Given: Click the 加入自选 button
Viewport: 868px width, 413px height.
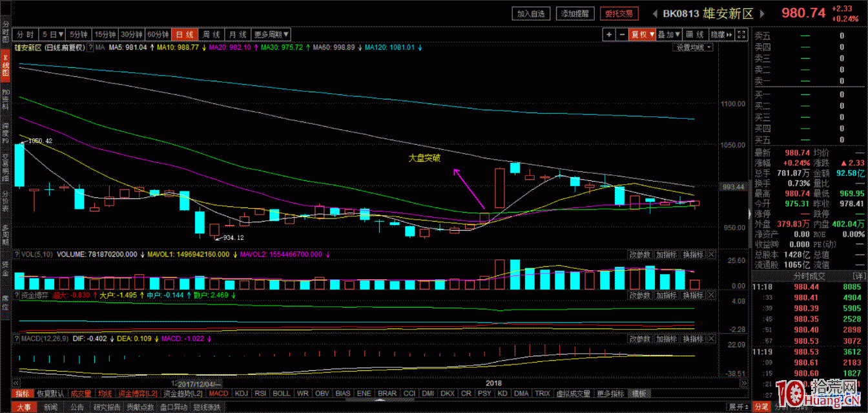Looking at the screenshot, I should pos(532,14).
